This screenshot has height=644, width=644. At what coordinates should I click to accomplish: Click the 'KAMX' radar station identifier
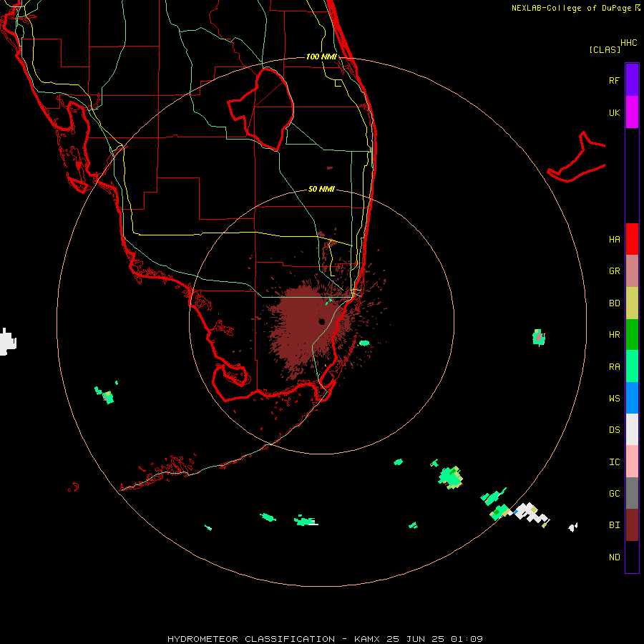click(x=366, y=639)
